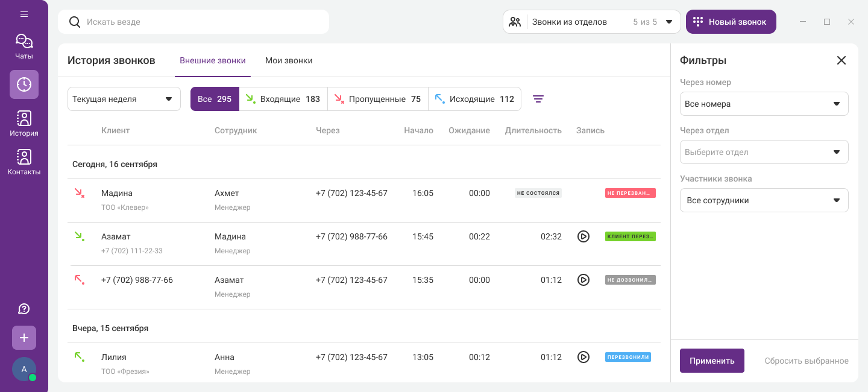Play the recording of Lilia's call
This screenshot has width=868, height=392.
point(583,357)
